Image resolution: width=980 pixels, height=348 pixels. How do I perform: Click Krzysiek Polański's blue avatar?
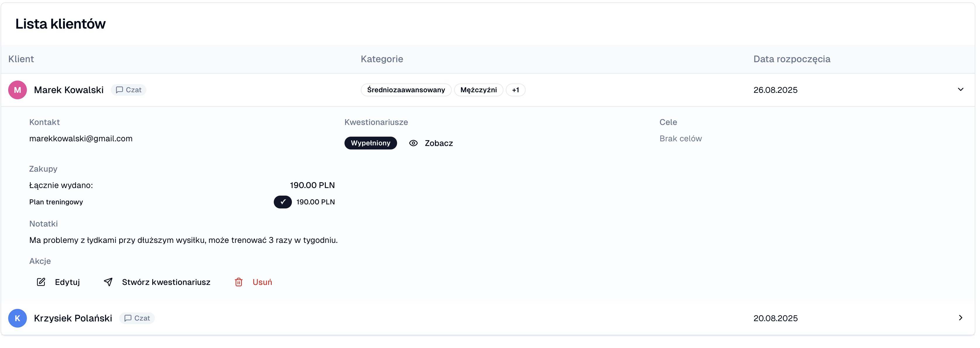[x=18, y=318]
